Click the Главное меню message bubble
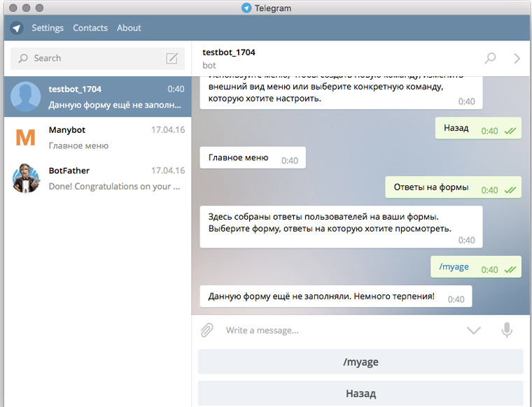This screenshot has width=532, height=407. click(253, 157)
